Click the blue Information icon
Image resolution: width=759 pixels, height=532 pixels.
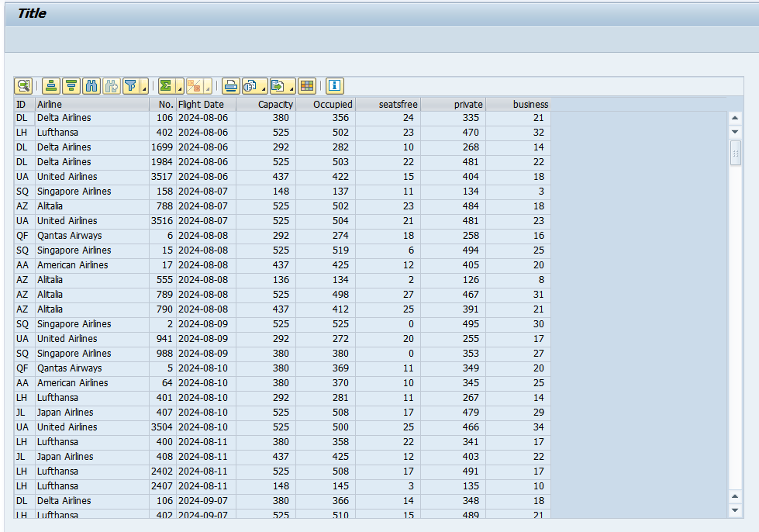click(x=334, y=86)
